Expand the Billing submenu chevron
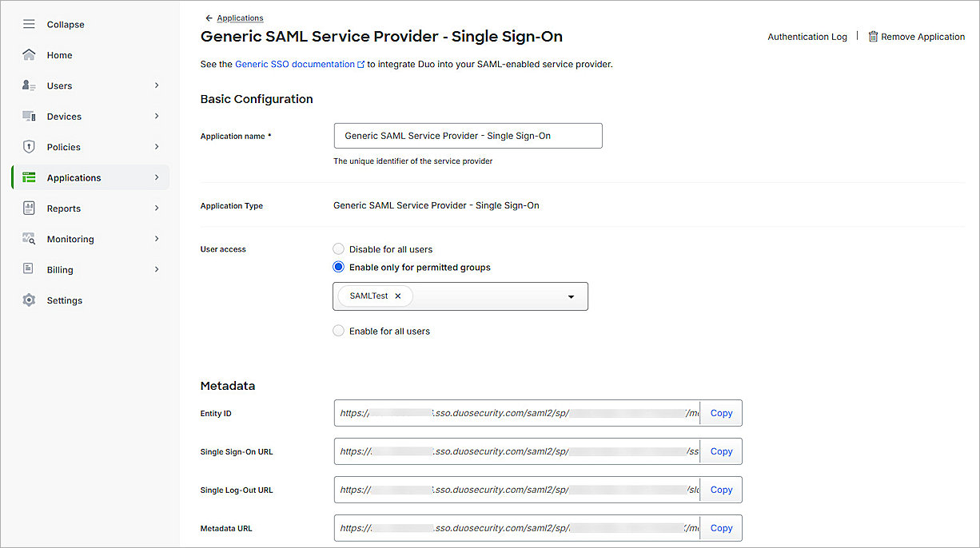The image size is (980, 548). tap(157, 270)
